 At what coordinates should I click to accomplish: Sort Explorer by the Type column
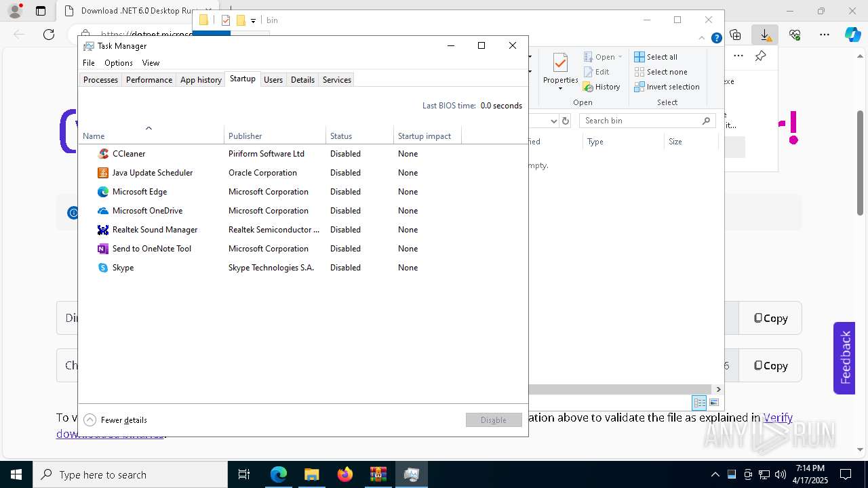pos(623,142)
